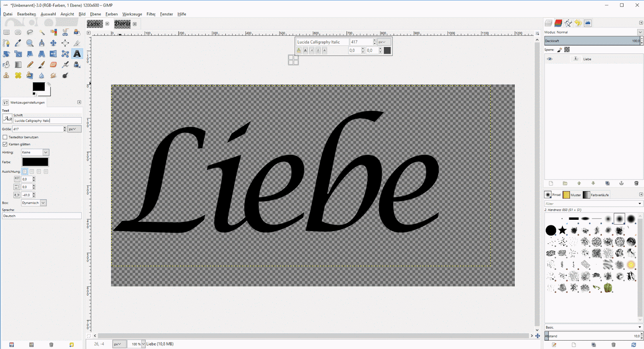Open the Farbe text color swatch
The image size is (644, 349).
[35, 162]
